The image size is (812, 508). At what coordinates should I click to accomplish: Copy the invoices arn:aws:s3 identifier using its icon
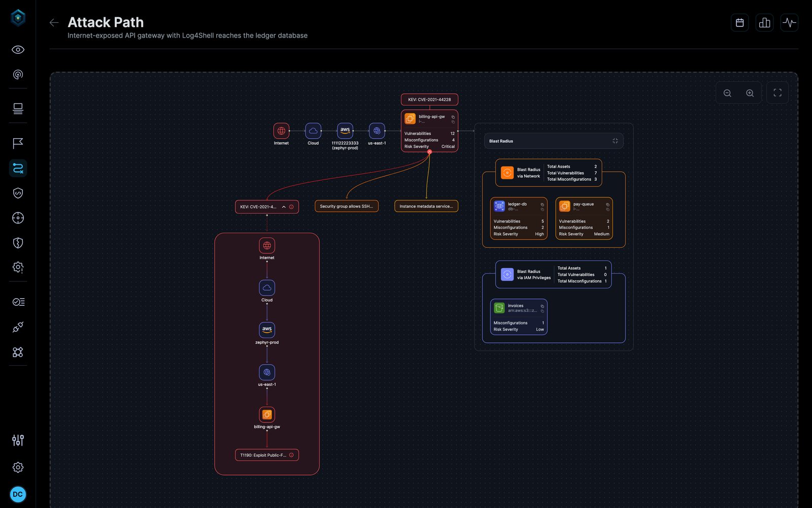point(542,311)
